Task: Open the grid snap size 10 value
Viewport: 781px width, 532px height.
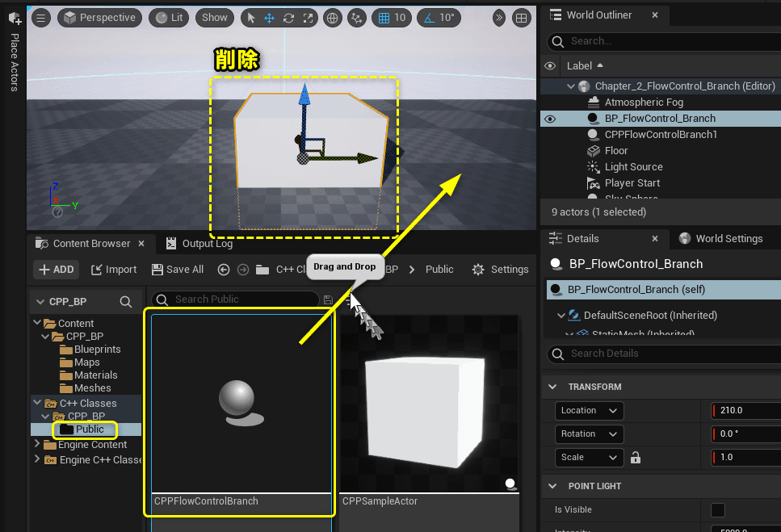Action: (x=400, y=18)
